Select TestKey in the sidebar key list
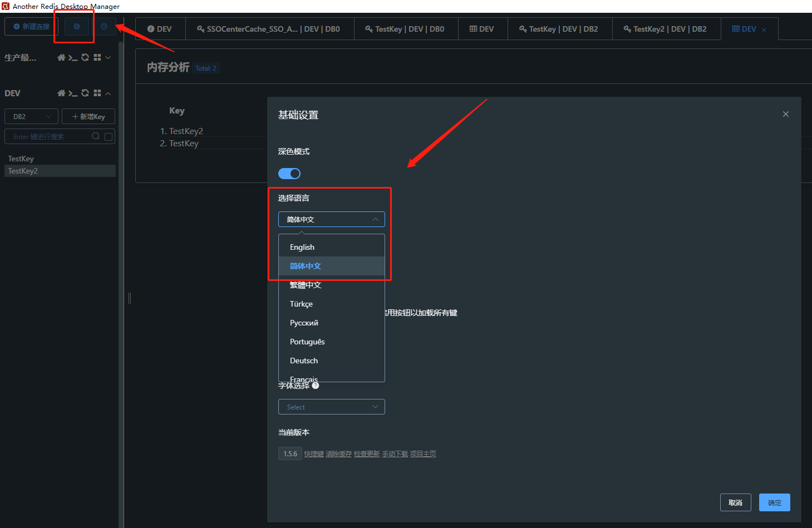Viewport: 812px width, 528px height. [60, 159]
